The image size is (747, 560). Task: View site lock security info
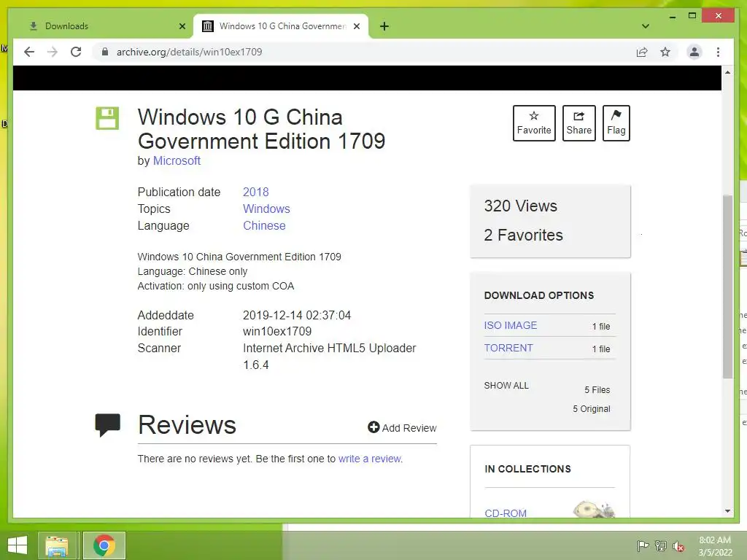pyautogui.click(x=105, y=52)
